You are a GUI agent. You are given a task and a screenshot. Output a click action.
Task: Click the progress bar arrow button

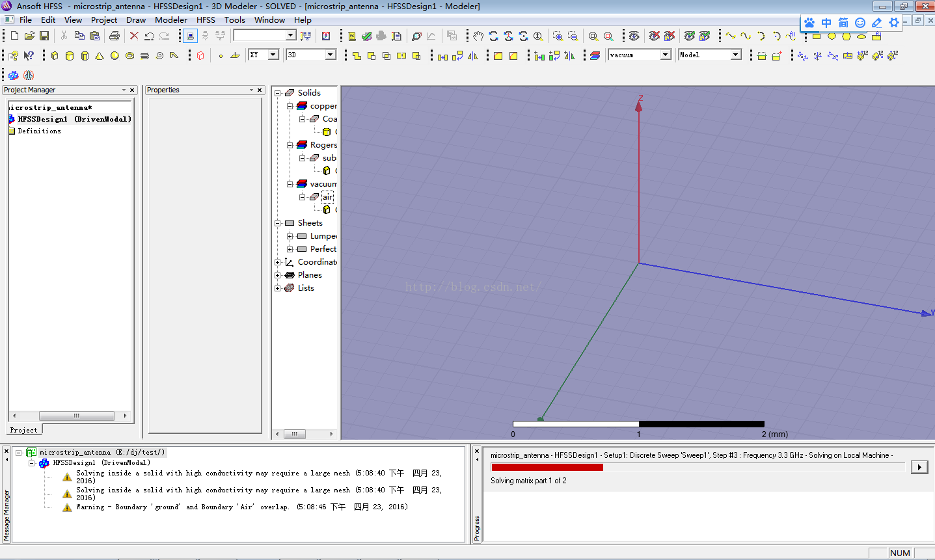click(919, 467)
